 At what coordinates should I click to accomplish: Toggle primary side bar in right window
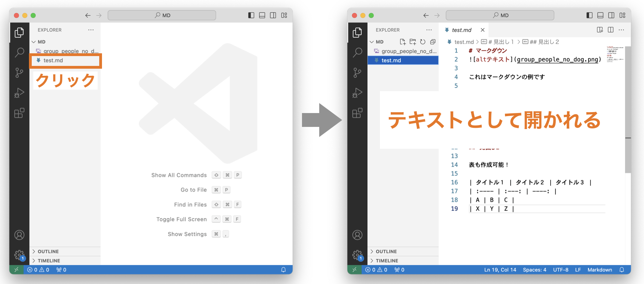pyautogui.click(x=589, y=15)
